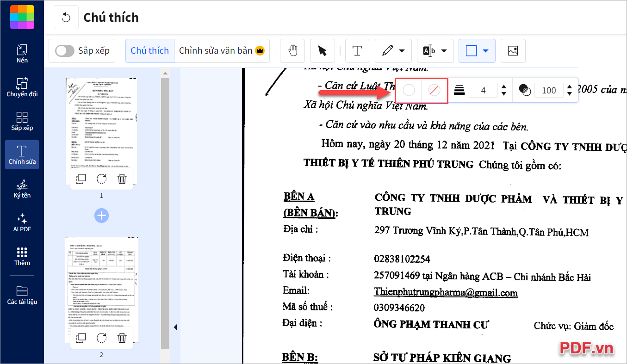Viewport: 627px width, 364px height.
Task: Select the hand pan tool
Action: click(x=292, y=51)
